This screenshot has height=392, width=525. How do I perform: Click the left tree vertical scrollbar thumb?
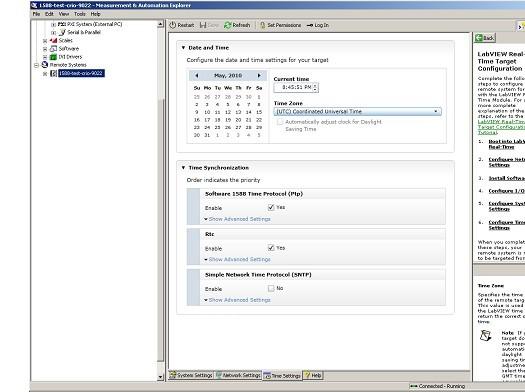coord(160,230)
